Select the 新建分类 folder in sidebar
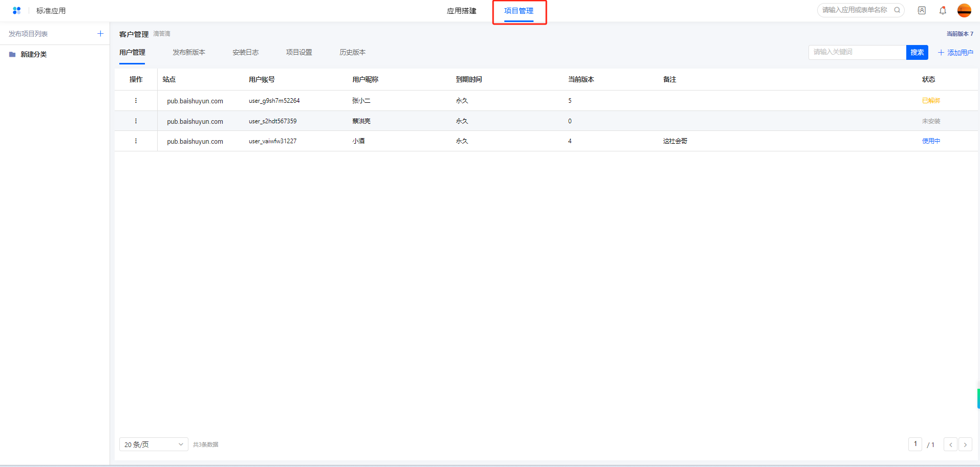 (33, 54)
